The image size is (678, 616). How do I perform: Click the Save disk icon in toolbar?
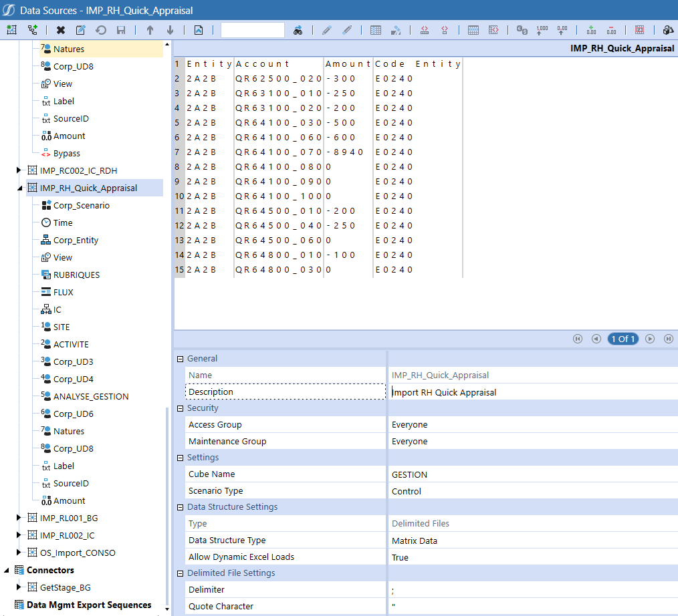(121, 30)
